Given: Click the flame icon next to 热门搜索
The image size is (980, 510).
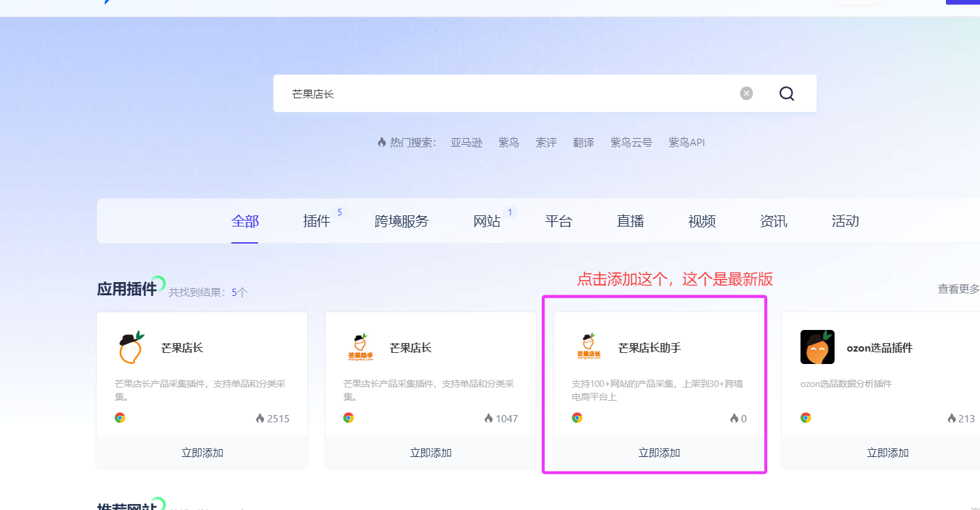Looking at the screenshot, I should pos(382,142).
